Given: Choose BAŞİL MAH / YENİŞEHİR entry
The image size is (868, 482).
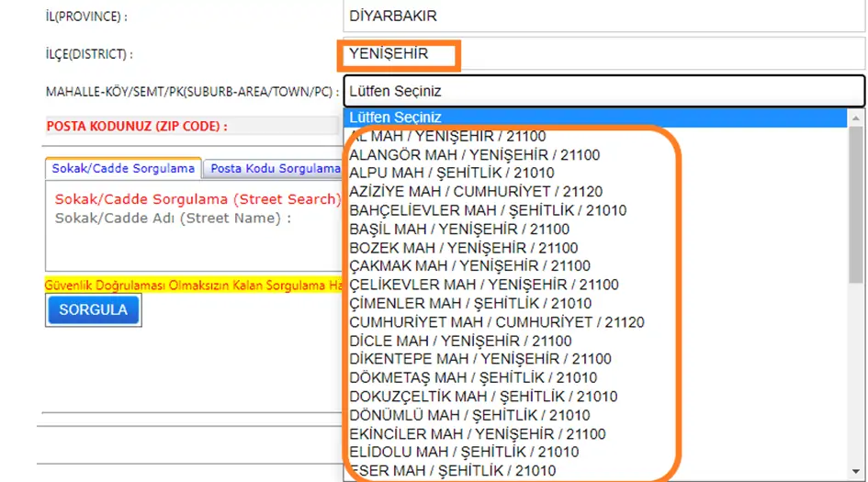Looking at the screenshot, I should [459, 229].
